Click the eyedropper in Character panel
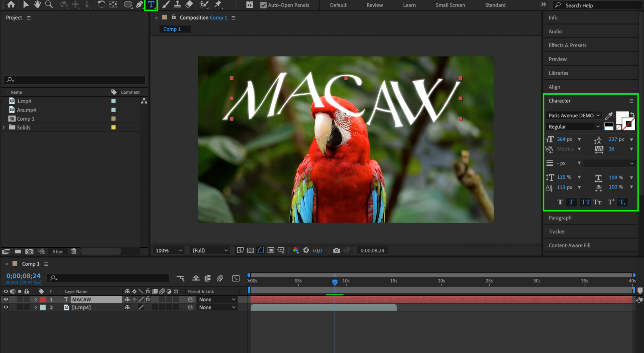The width and height of the screenshot is (644, 353). coord(609,116)
